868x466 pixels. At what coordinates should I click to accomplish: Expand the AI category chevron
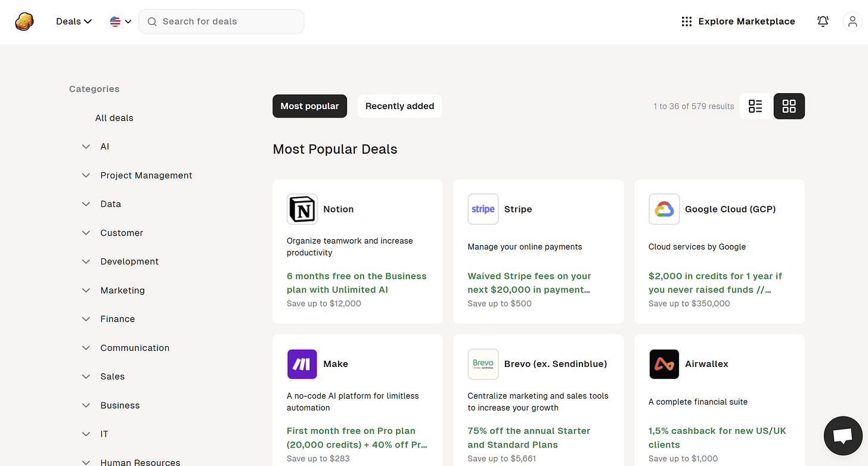click(86, 147)
